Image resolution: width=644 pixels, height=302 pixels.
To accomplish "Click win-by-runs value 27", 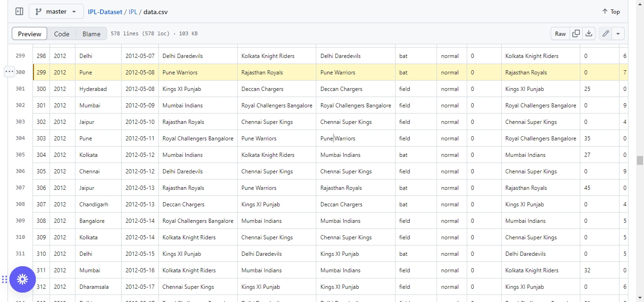I will [x=600, y=155].
